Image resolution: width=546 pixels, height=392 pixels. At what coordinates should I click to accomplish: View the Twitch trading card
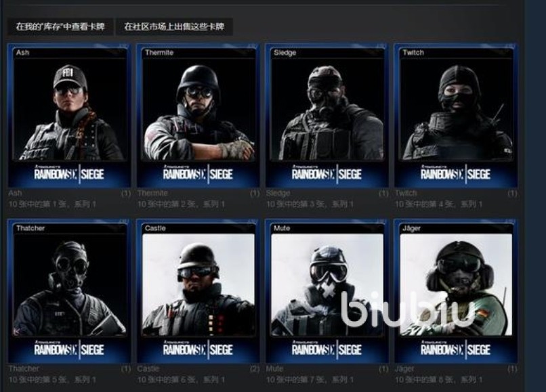455,116
